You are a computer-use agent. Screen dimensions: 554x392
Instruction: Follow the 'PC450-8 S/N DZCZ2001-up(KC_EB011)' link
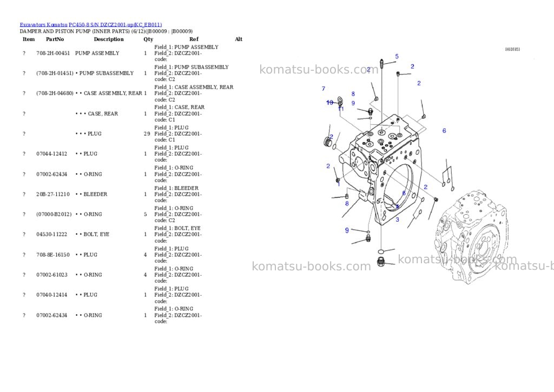[x=115, y=25]
